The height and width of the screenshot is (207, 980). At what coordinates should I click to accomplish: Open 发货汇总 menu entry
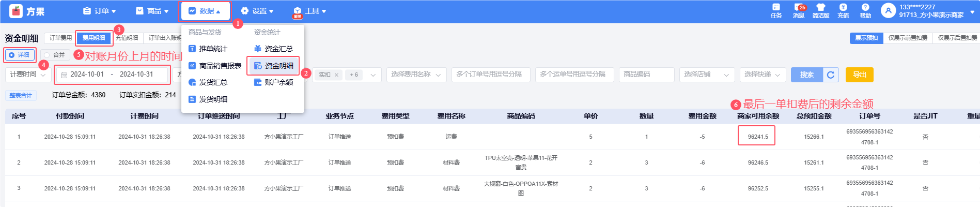click(208, 82)
